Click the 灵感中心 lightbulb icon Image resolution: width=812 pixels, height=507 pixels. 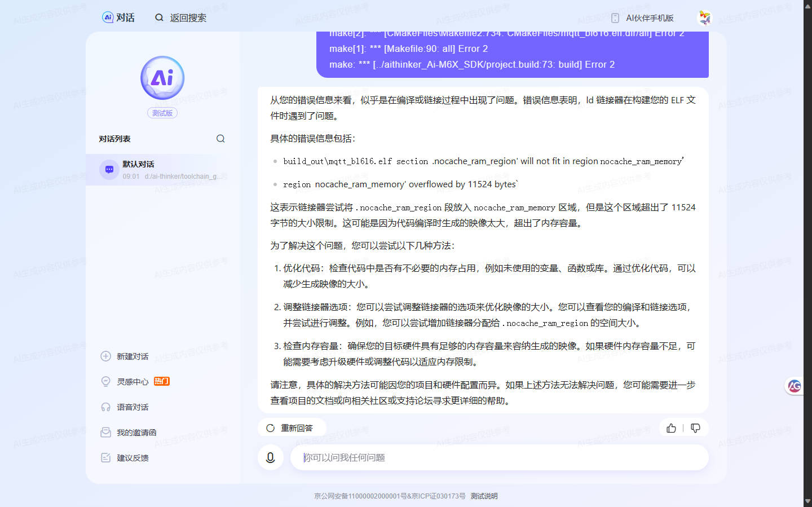click(x=105, y=382)
